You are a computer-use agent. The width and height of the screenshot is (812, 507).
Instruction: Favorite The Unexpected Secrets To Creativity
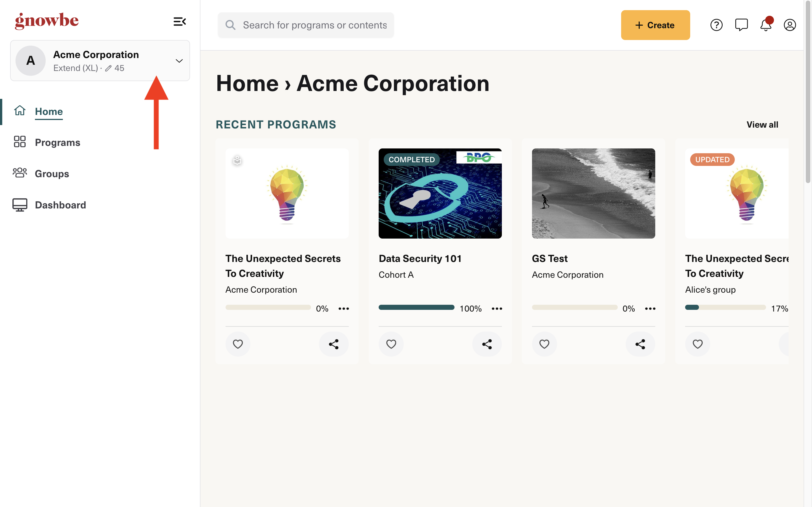[238, 344]
